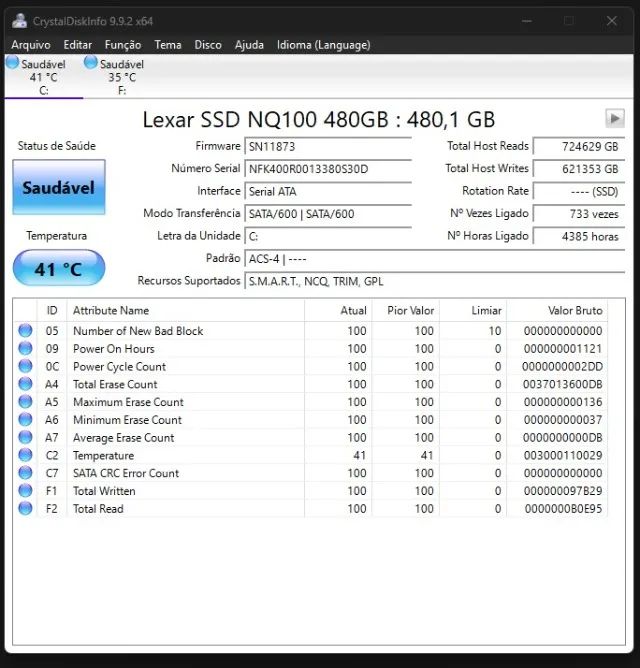Click blue status orb for Average Erase Count
This screenshot has width=640, height=668.
25,438
